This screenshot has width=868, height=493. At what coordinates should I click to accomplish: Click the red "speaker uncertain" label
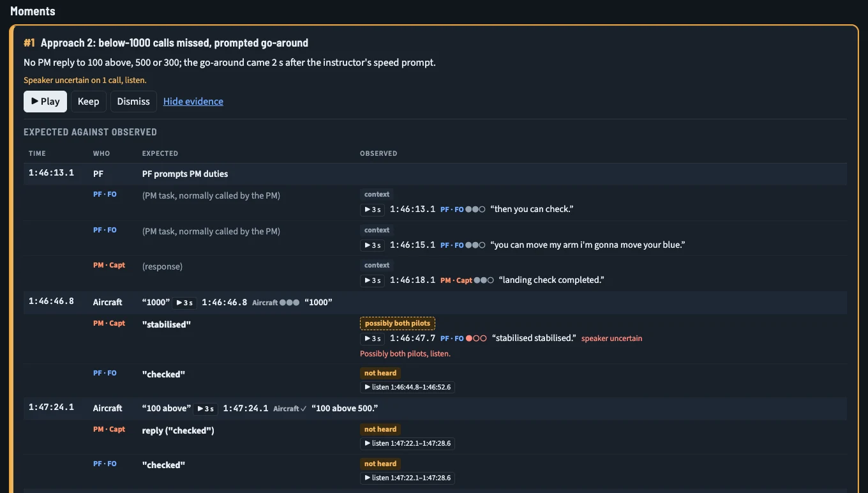point(611,338)
